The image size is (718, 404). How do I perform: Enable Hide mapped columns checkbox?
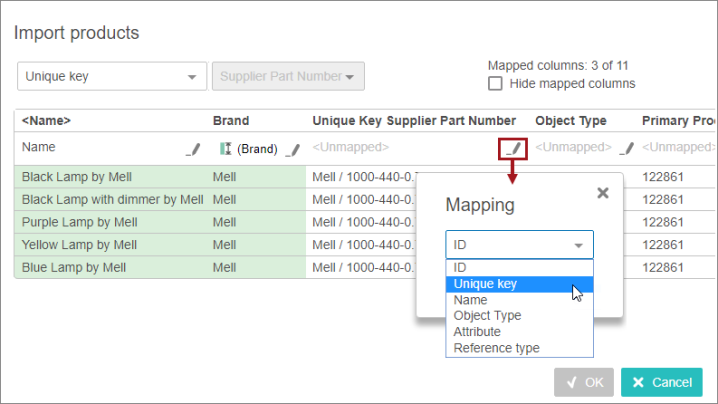pos(495,84)
